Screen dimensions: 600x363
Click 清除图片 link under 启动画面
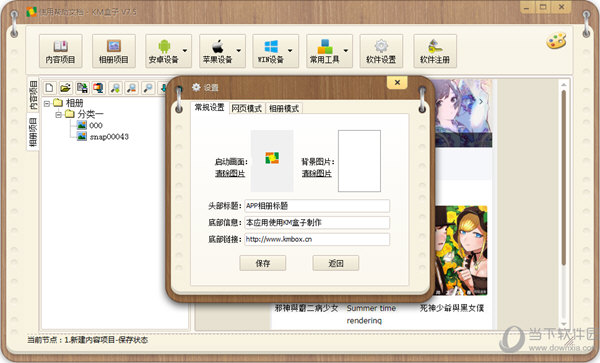click(x=230, y=174)
